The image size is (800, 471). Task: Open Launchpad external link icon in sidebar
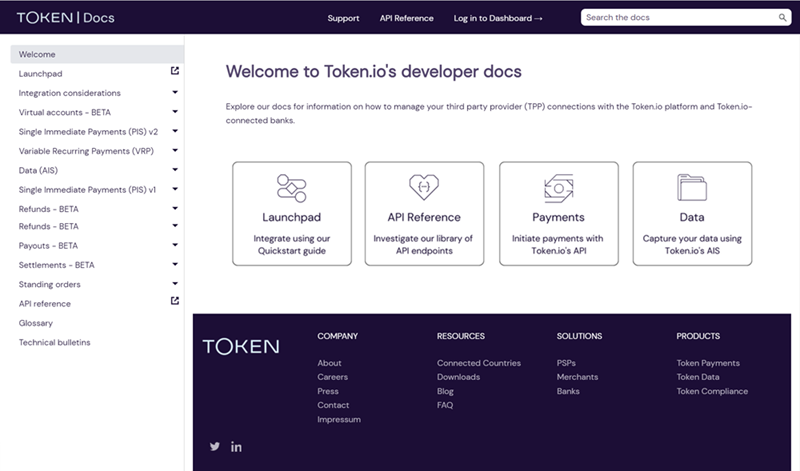coord(175,72)
